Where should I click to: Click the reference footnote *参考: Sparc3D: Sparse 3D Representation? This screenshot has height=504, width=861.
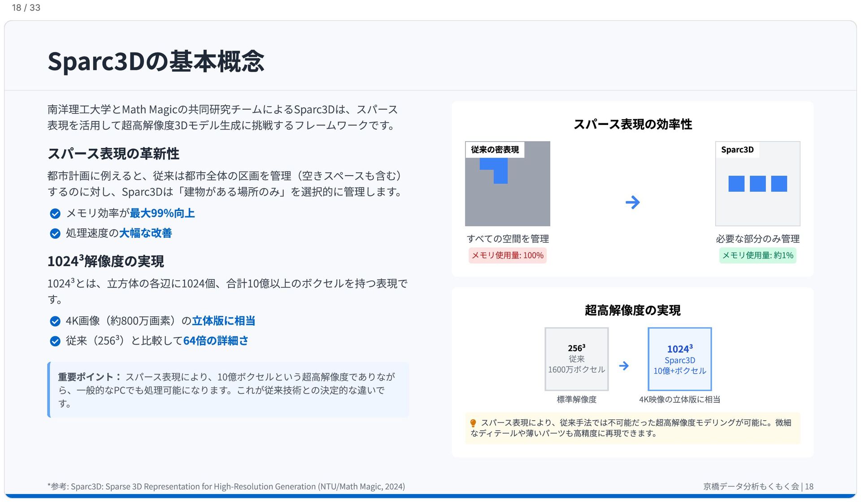point(226,487)
